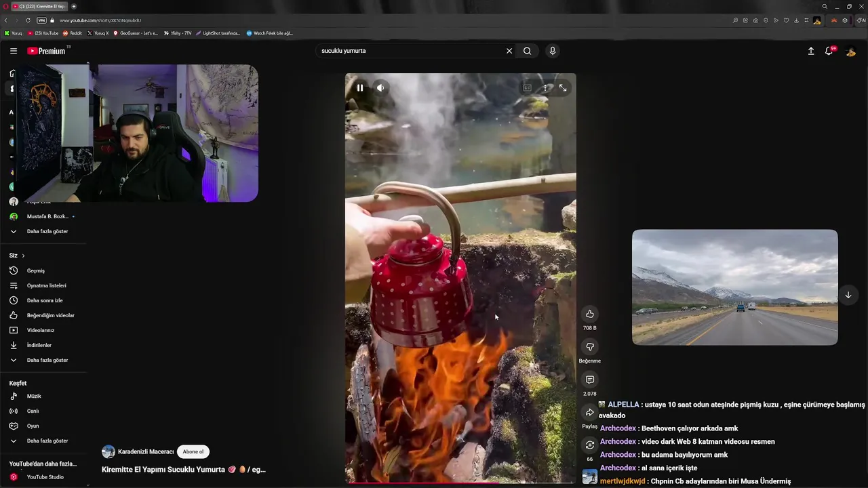This screenshot has width=868, height=488.
Task: Open the Karadenizli Maceracı channel avatar
Action: (x=108, y=452)
